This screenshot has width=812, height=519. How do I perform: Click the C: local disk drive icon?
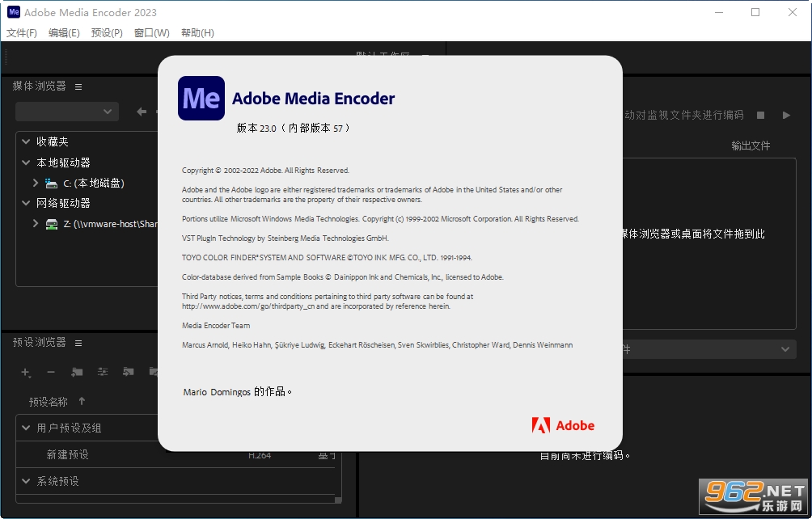coord(51,184)
